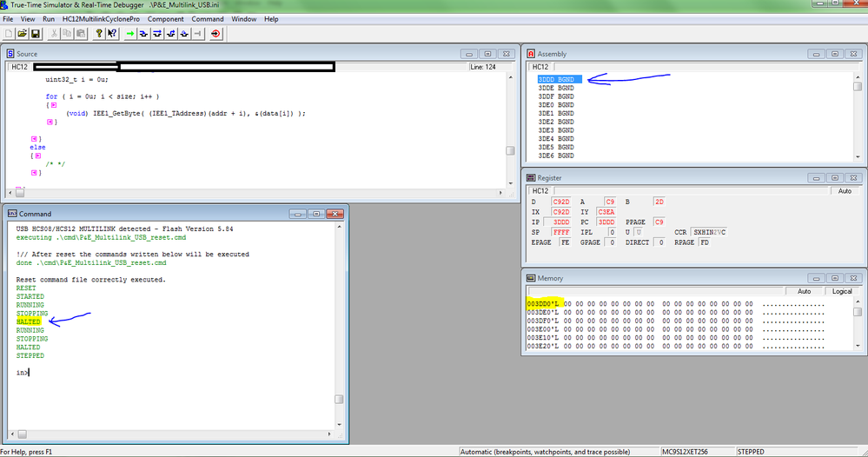Click the Memory window scroll down arrow

click(x=858, y=346)
